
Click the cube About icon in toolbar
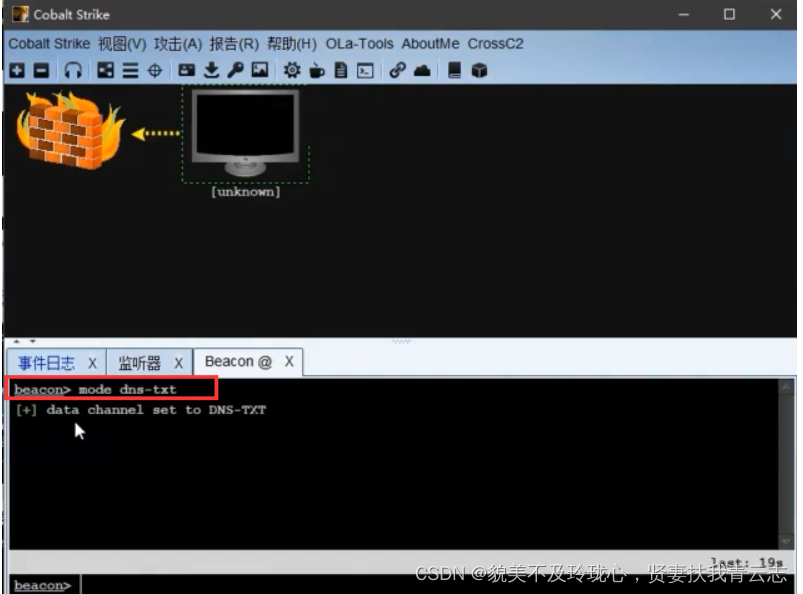(479, 70)
